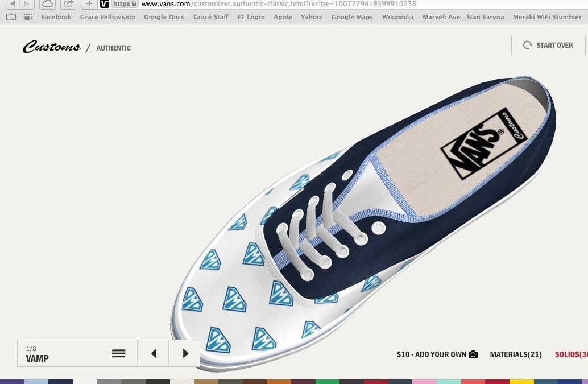The image size is (588, 384).
Task: Open the Facebook bookmark
Action: [56, 17]
